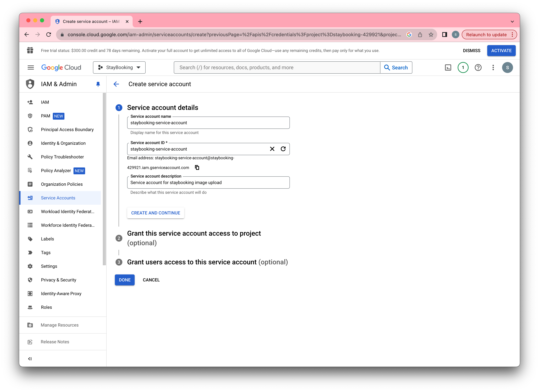The image size is (539, 392).
Task: Open the StayBooking project selector dropdown
Action: click(x=119, y=67)
